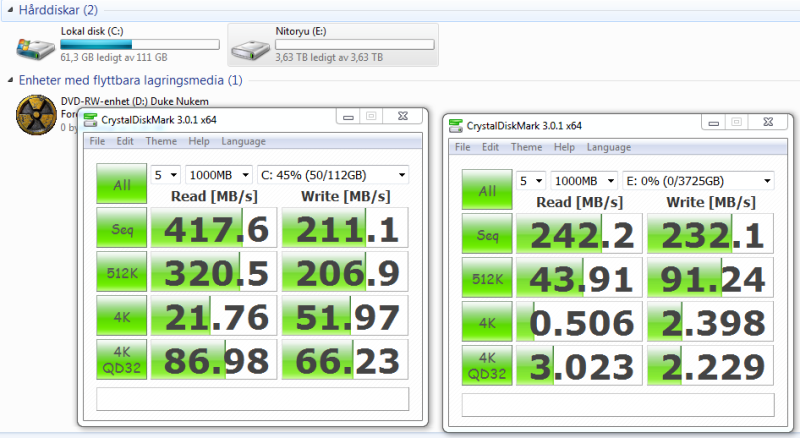Open the 1000MB size dropdown in the right window
800x438 pixels.
pos(584,181)
